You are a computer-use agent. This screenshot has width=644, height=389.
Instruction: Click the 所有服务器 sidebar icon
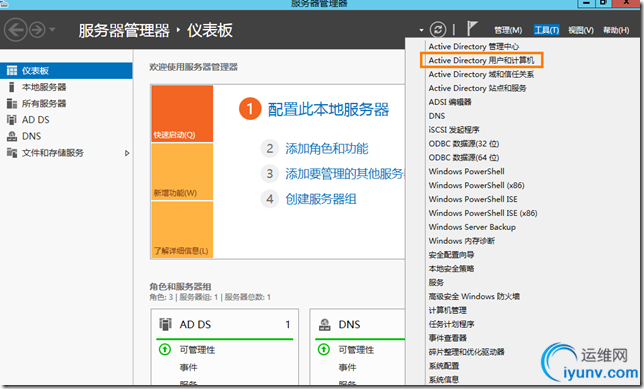12,104
